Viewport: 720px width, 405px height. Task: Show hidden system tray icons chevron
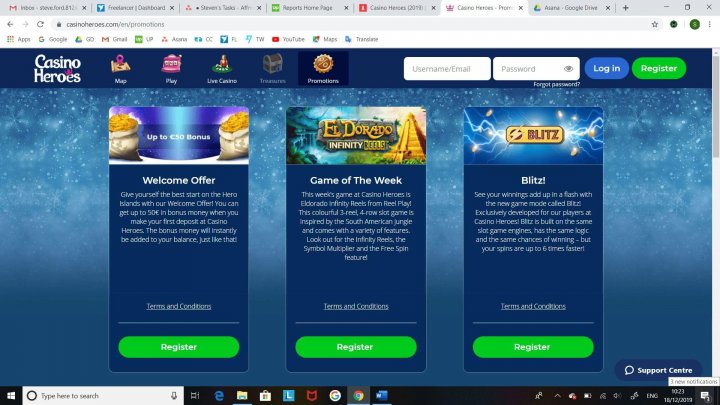click(x=557, y=396)
